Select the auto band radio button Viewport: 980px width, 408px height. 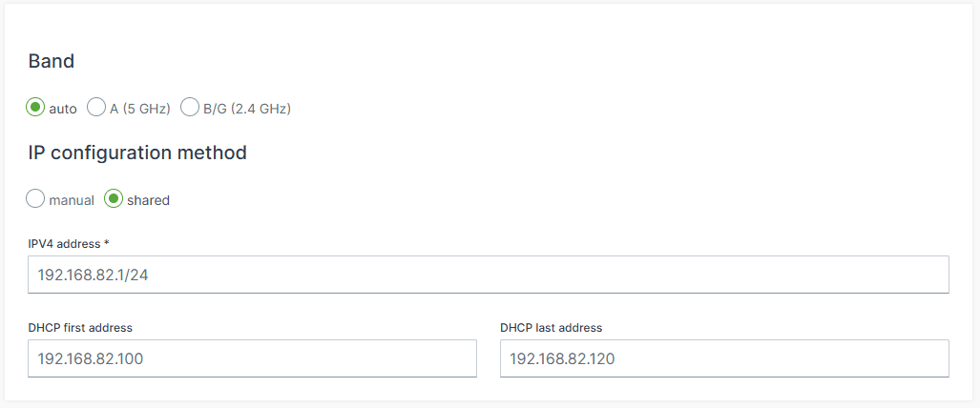tap(35, 108)
